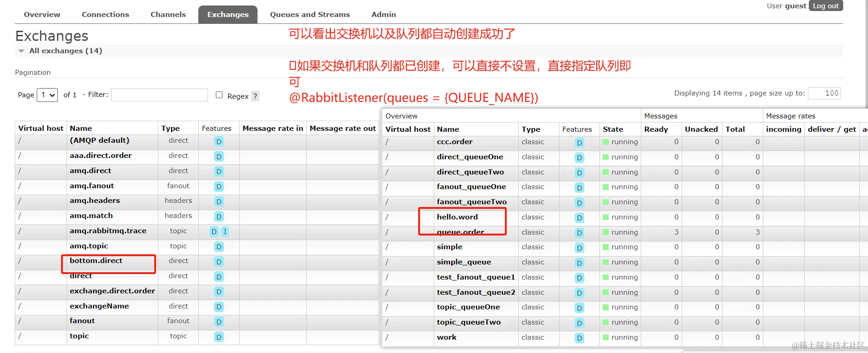Click the durable D badge for amq.rabbitmq.trace

214,232
